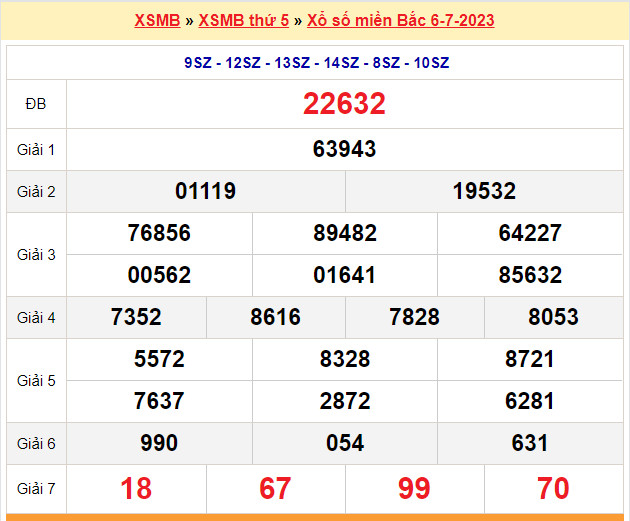Viewport: 630px width, 521px height.
Task: Click the special prize number 22632
Action: tap(344, 104)
